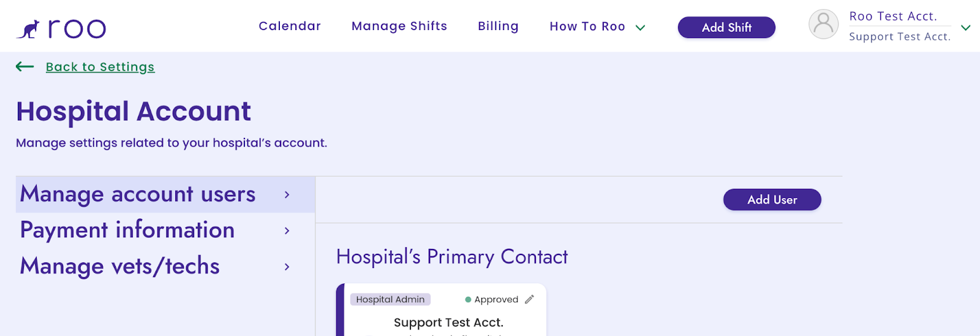Click the back arrow icon
The width and height of the screenshot is (980, 336).
(x=24, y=66)
